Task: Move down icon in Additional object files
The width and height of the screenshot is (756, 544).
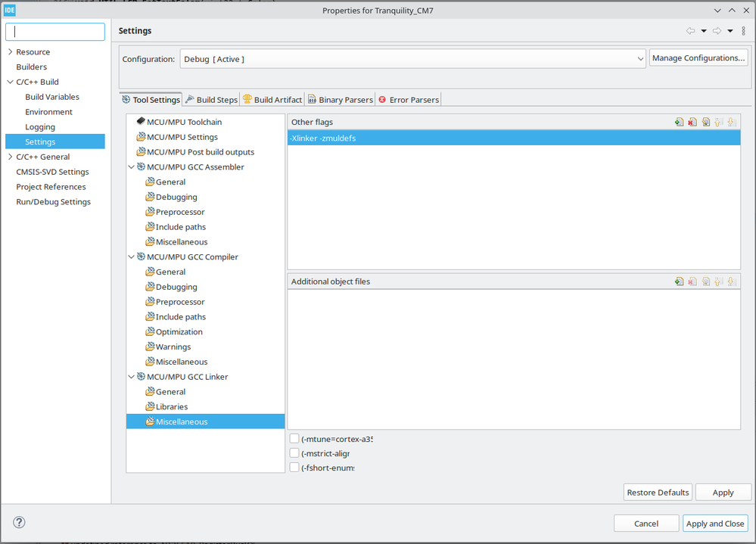Action: pyautogui.click(x=732, y=281)
